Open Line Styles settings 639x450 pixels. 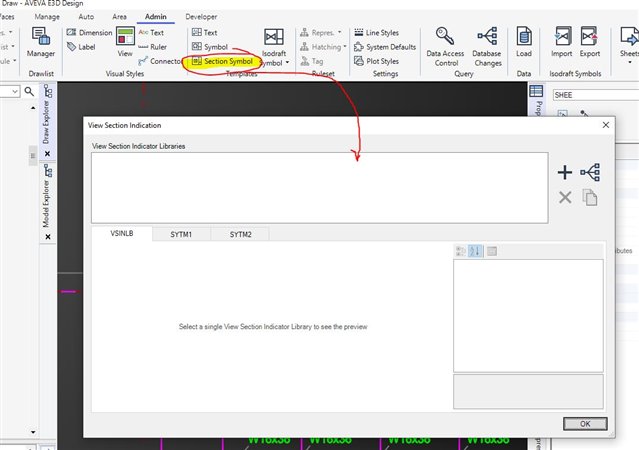click(x=377, y=33)
